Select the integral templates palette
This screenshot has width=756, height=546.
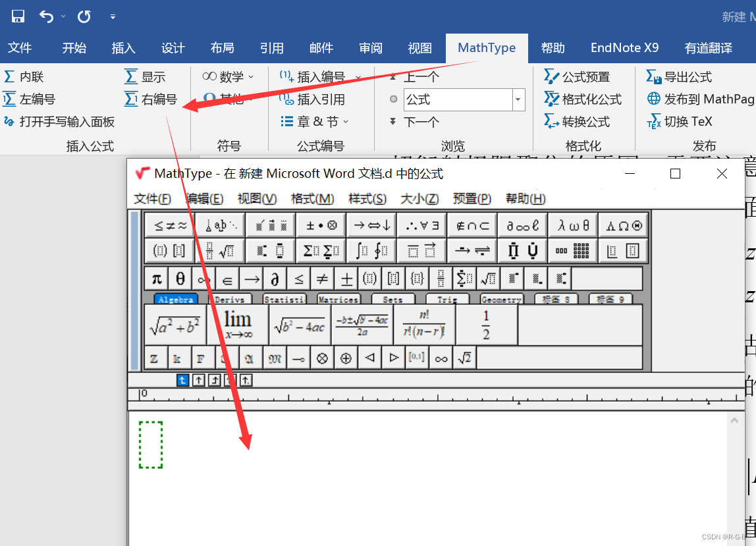point(371,250)
